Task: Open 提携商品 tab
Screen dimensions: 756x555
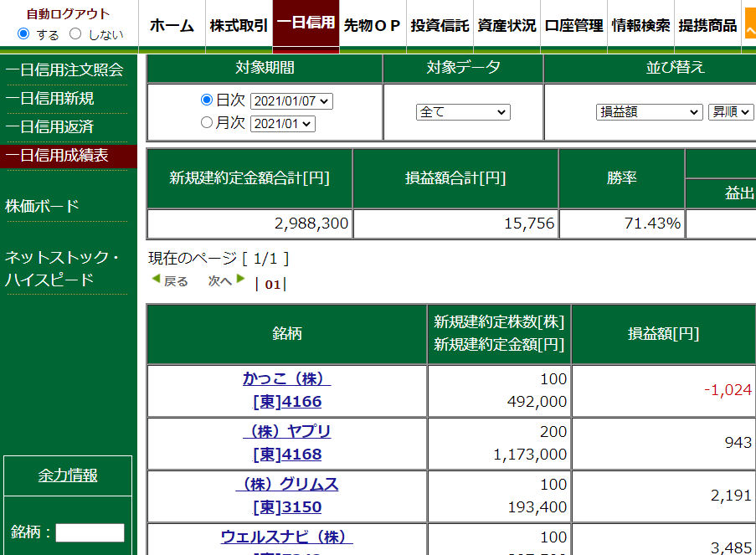Action: (x=707, y=25)
